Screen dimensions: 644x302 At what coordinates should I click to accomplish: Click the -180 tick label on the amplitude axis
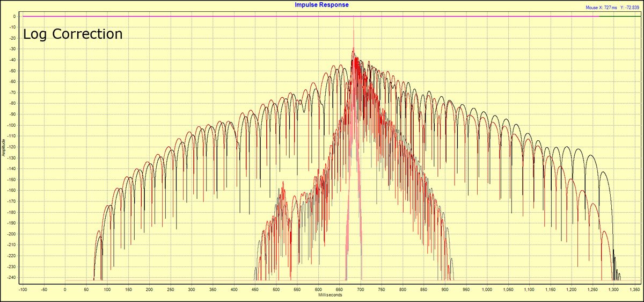tap(11, 213)
